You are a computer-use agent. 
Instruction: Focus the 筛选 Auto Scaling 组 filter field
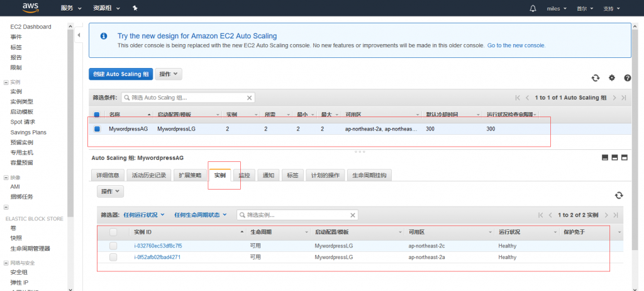(187, 98)
